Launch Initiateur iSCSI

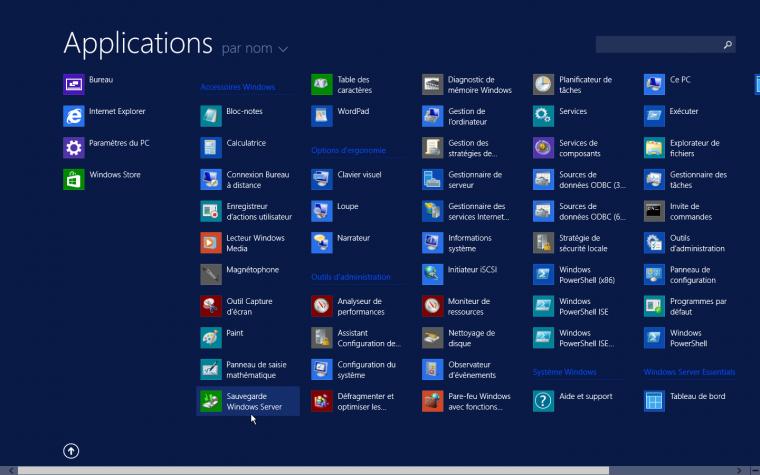pyautogui.click(x=432, y=274)
